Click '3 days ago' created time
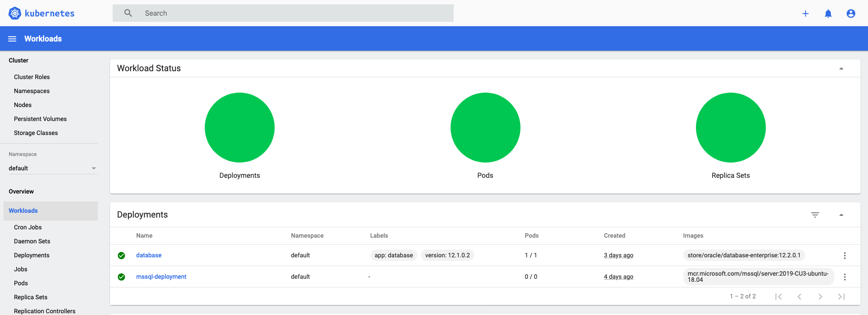 tap(619, 255)
